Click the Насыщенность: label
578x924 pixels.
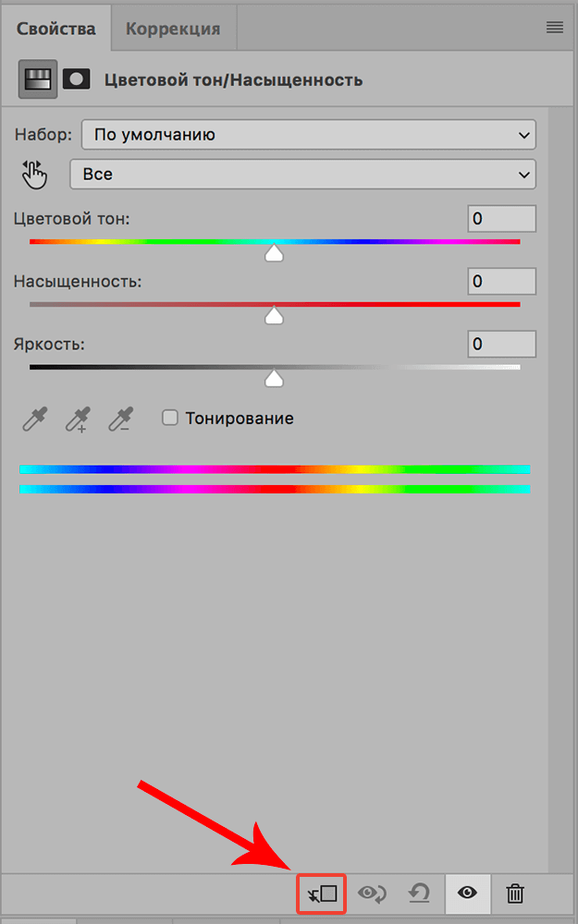point(78,282)
